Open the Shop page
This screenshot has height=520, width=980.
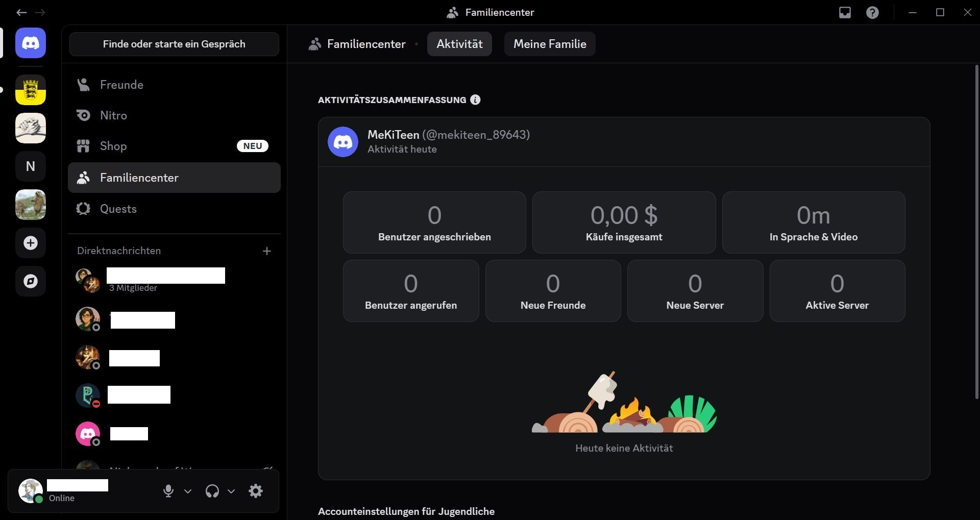113,146
